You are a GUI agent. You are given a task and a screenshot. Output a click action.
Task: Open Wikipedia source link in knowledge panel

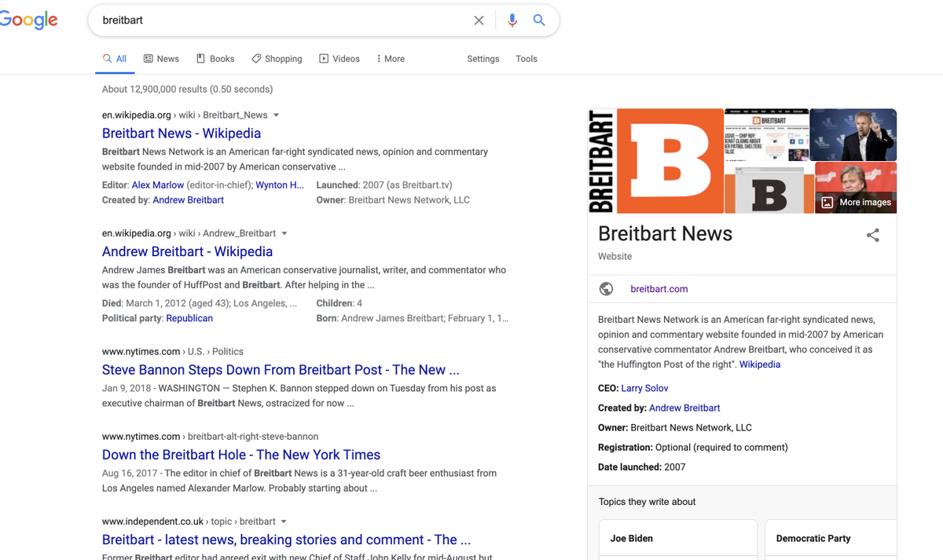[760, 364]
